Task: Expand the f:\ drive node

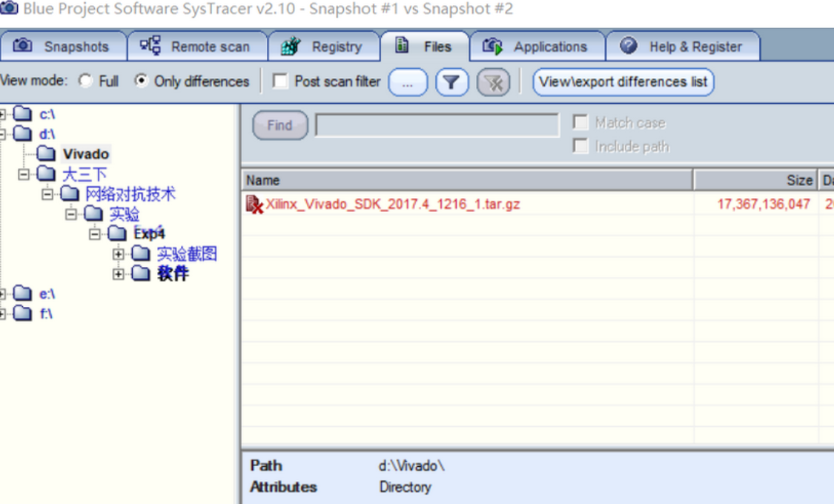Action: pos(2,314)
